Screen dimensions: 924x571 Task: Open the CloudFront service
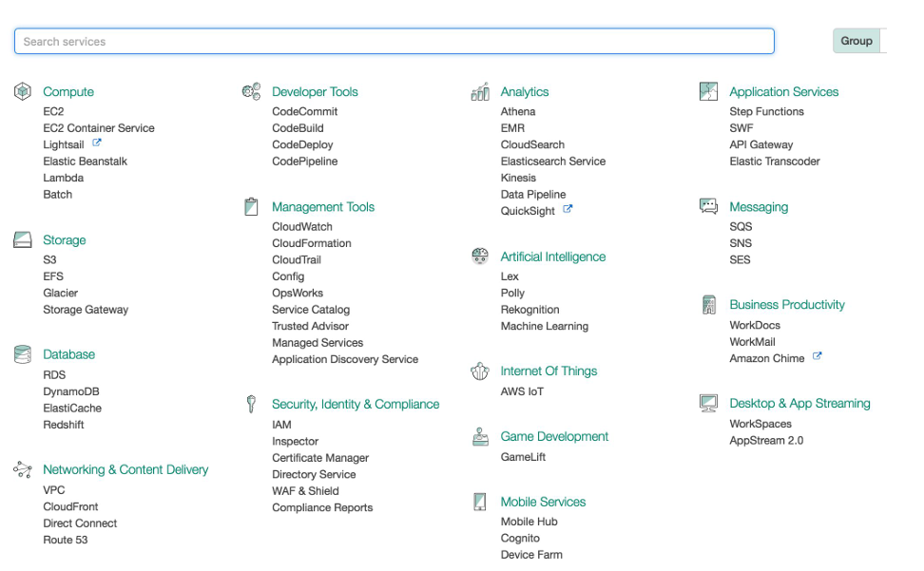tap(70, 506)
